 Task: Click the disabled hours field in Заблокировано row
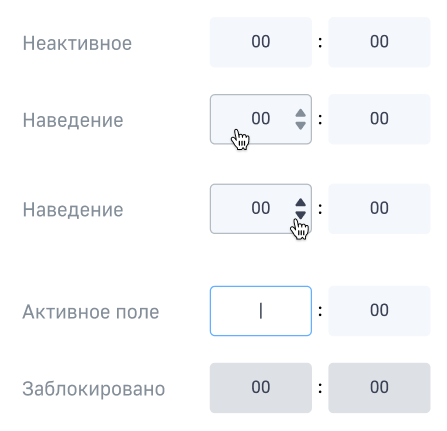pyautogui.click(x=261, y=388)
